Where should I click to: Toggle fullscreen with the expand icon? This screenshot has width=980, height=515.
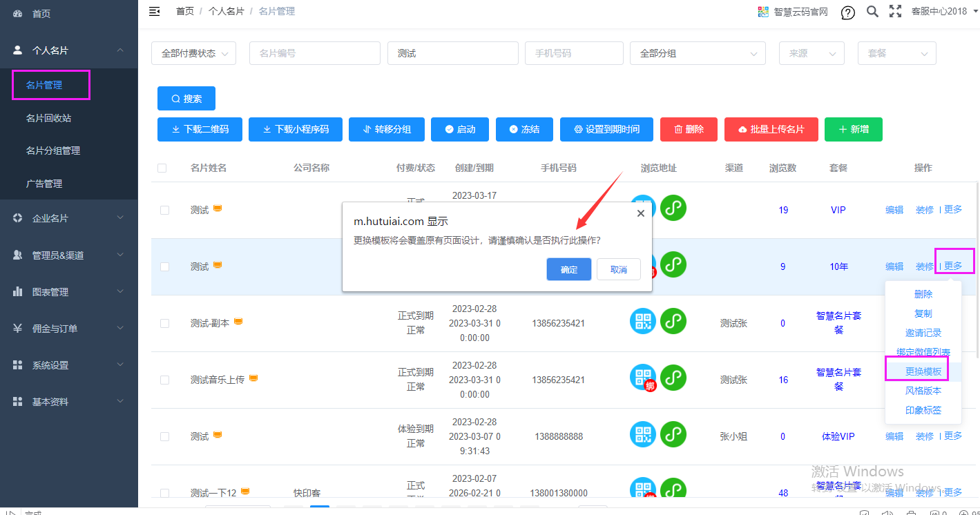click(x=895, y=11)
